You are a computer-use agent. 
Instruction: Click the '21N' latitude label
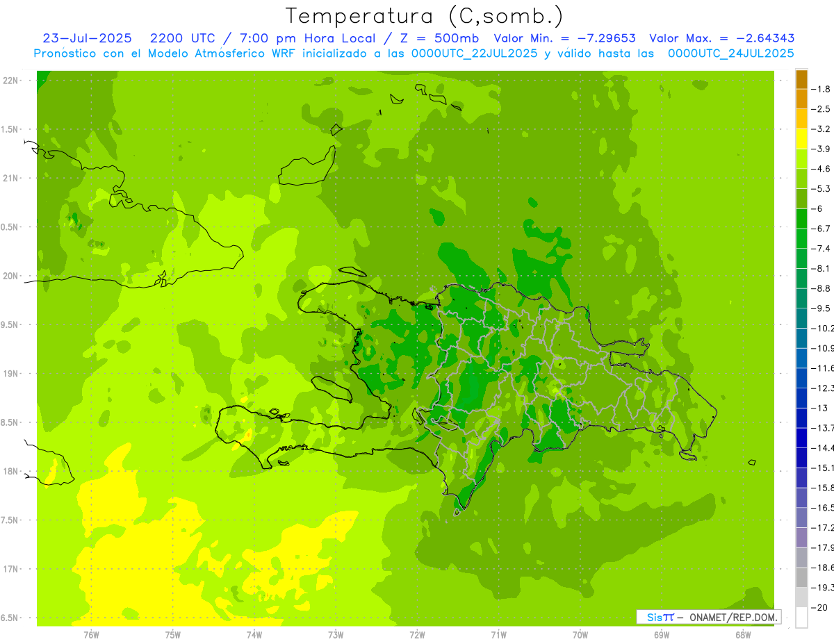pos(10,179)
